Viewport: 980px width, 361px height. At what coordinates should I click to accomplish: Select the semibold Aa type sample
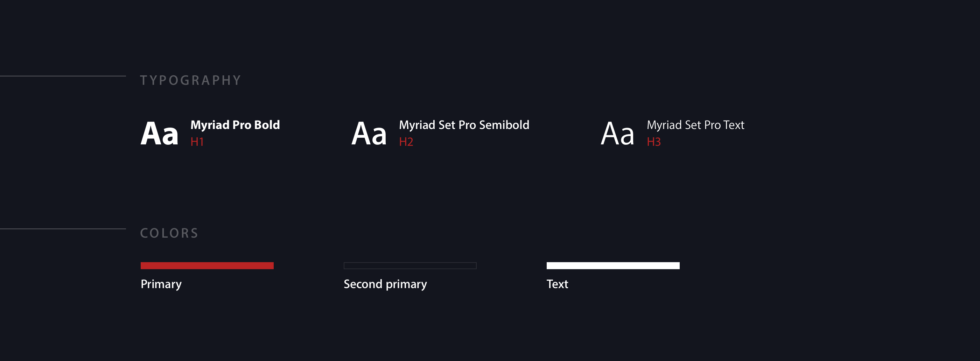369,134
